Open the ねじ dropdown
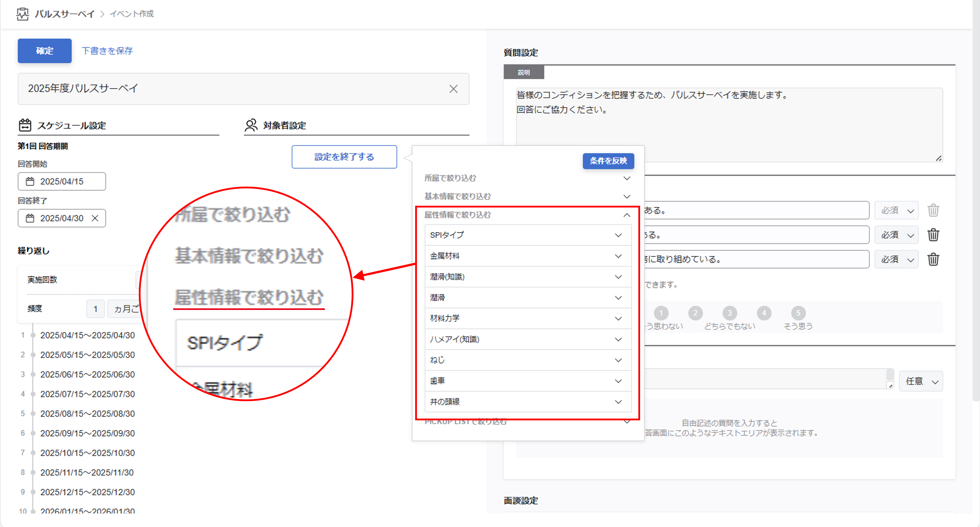980x527 pixels. (528, 360)
